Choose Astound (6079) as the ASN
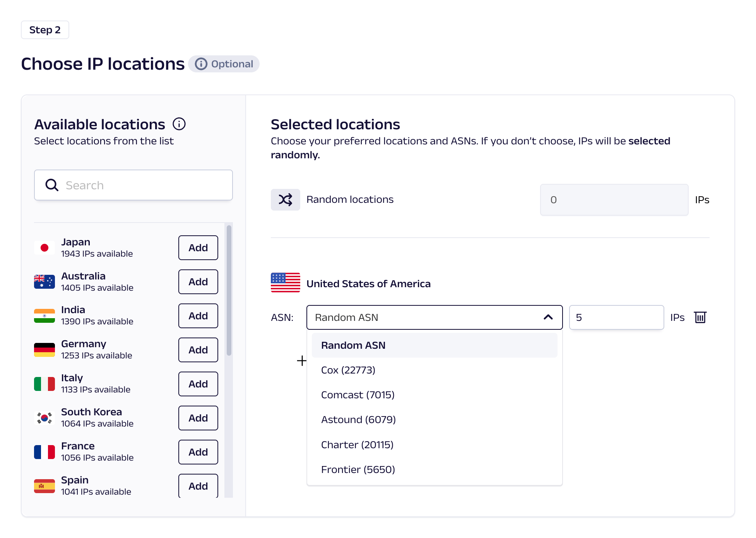Image resolution: width=756 pixels, height=538 pixels. [358, 420]
